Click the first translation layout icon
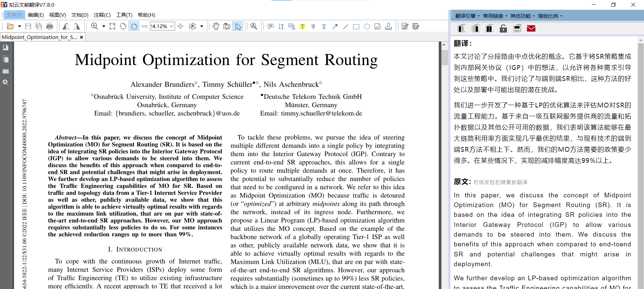Screen dimensions: 644x289 point(462,29)
